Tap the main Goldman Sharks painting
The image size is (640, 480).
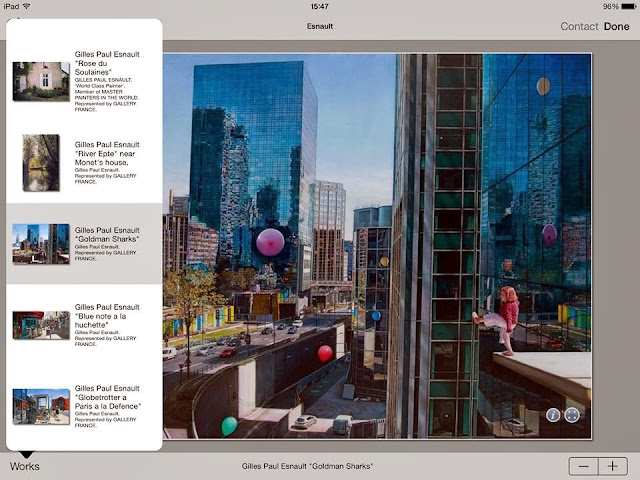377,246
